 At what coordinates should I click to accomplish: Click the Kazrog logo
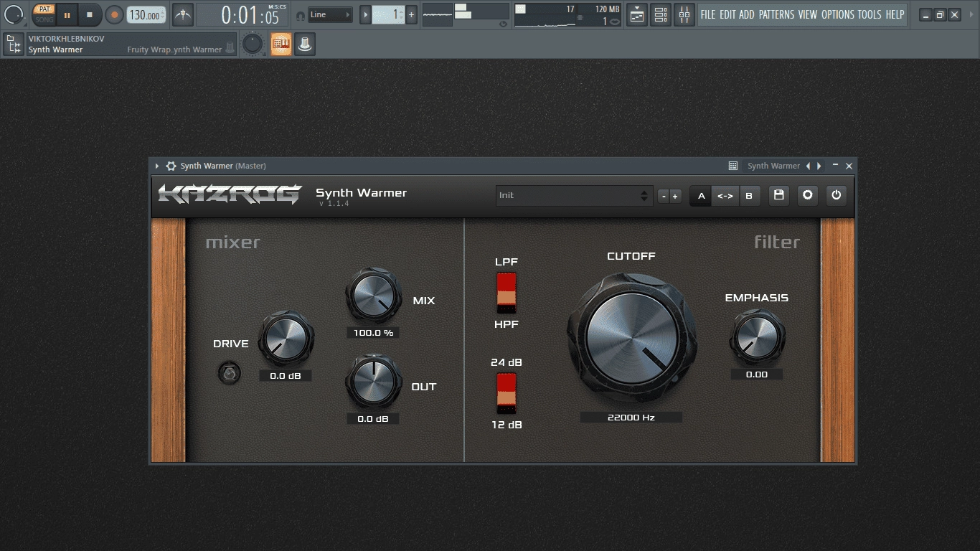pyautogui.click(x=230, y=194)
